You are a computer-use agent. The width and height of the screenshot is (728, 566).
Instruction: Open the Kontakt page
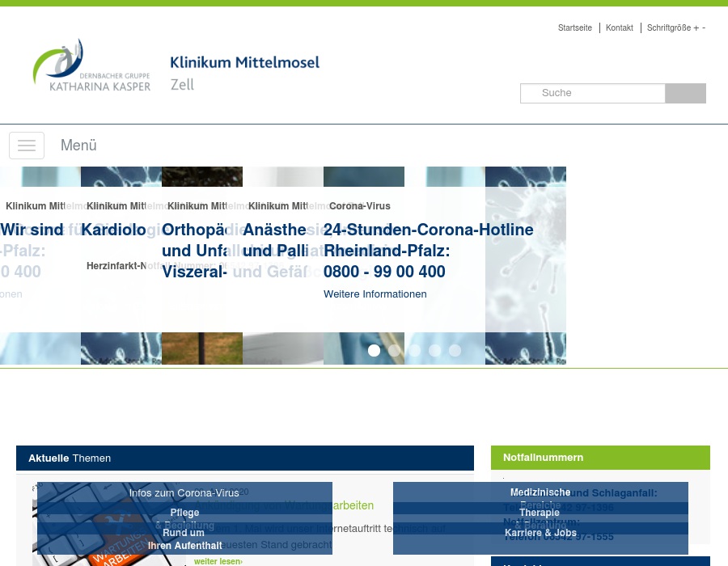coord(619,27)
